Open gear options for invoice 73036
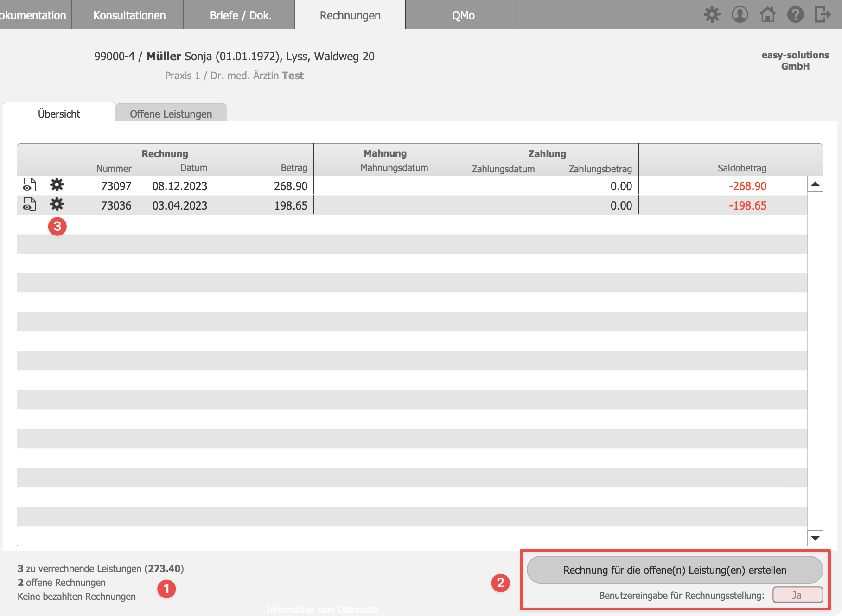The height and width of the screenshot is (616, 842). [57, 204]
